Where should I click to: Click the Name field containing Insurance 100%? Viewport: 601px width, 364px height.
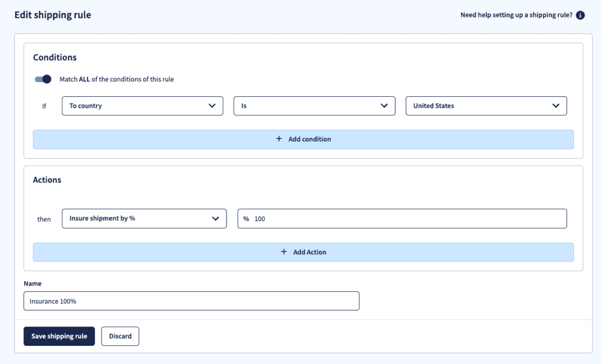click(x=191, y=301)
